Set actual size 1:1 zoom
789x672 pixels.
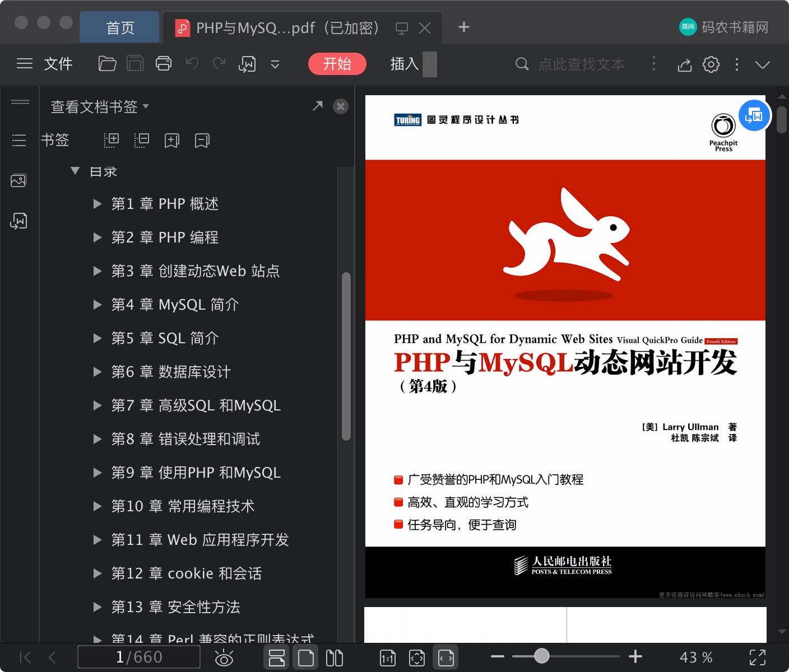388,658
